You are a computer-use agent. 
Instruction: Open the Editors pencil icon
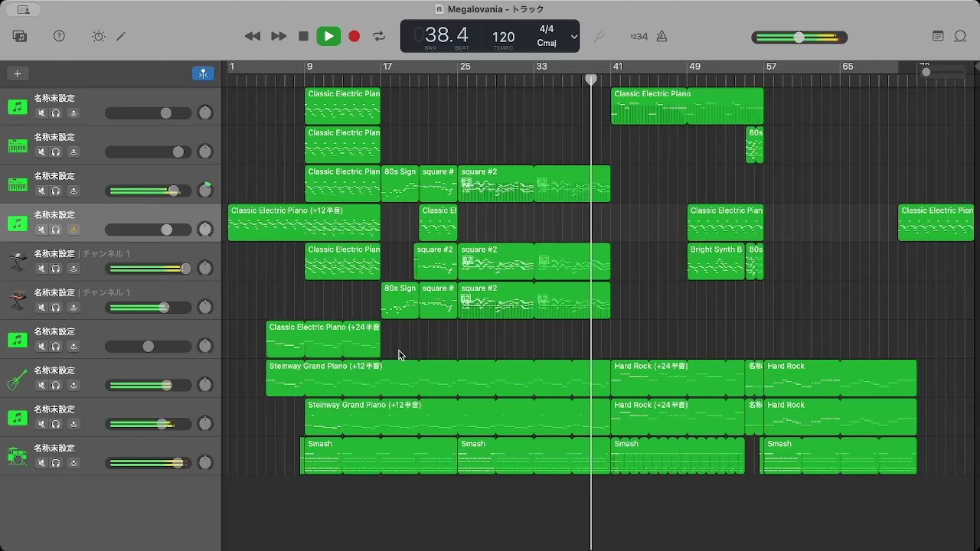[x=121, y=36]
